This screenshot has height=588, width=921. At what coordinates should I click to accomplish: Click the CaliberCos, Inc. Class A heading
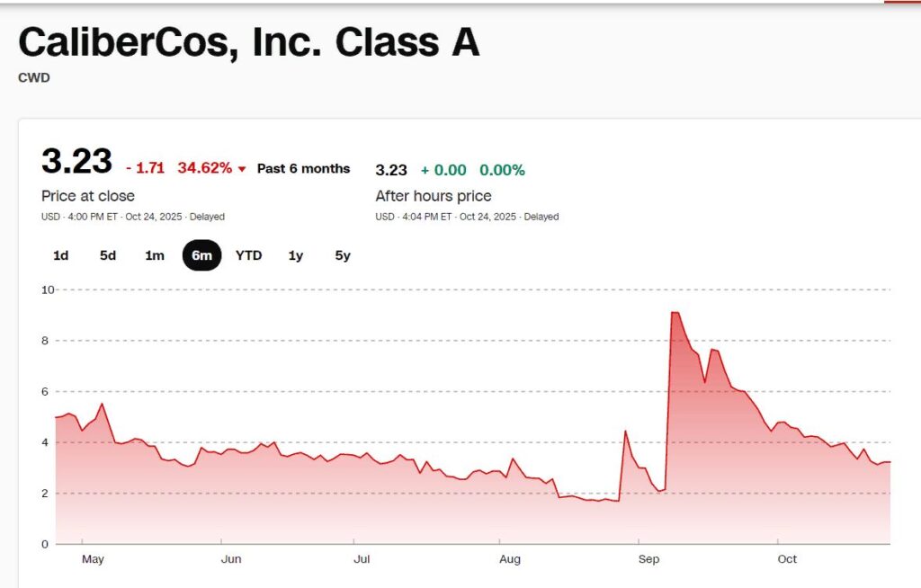click(248, 42)
